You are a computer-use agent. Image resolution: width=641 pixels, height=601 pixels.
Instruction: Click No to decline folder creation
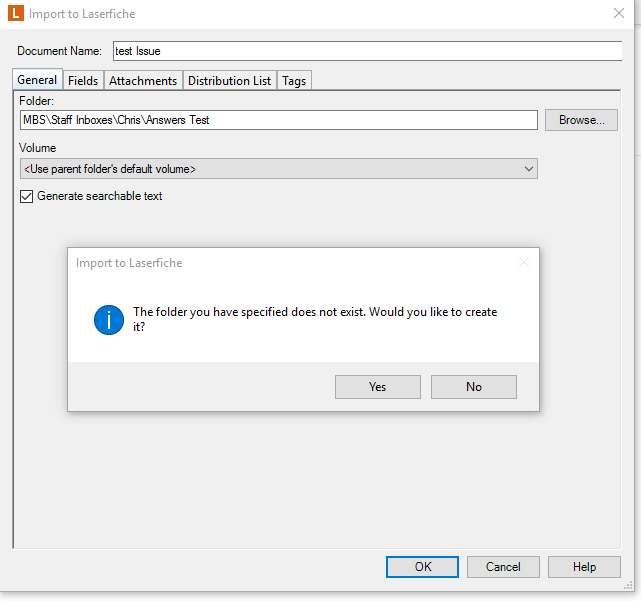click(474, 387)
